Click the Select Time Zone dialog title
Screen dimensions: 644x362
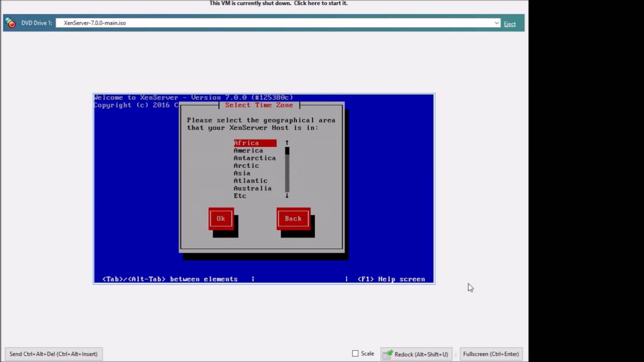click(259, 105)
